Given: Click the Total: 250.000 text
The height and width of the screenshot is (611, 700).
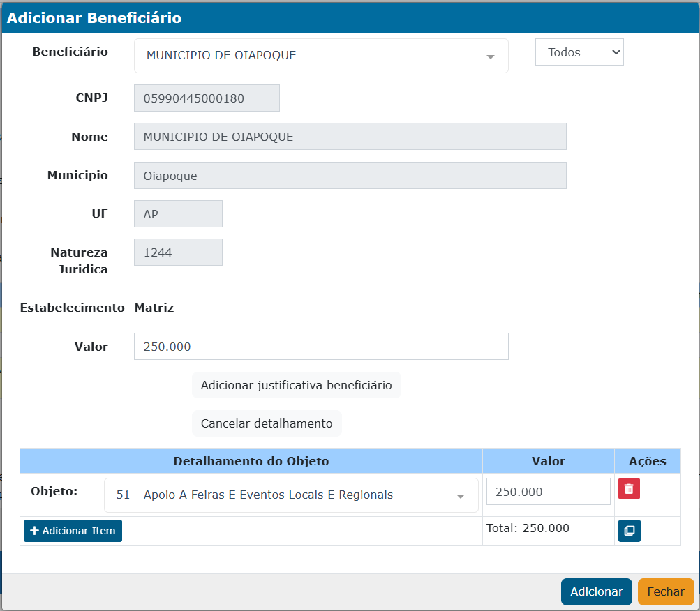Looking at the screenshot, I should coord(528,528).
